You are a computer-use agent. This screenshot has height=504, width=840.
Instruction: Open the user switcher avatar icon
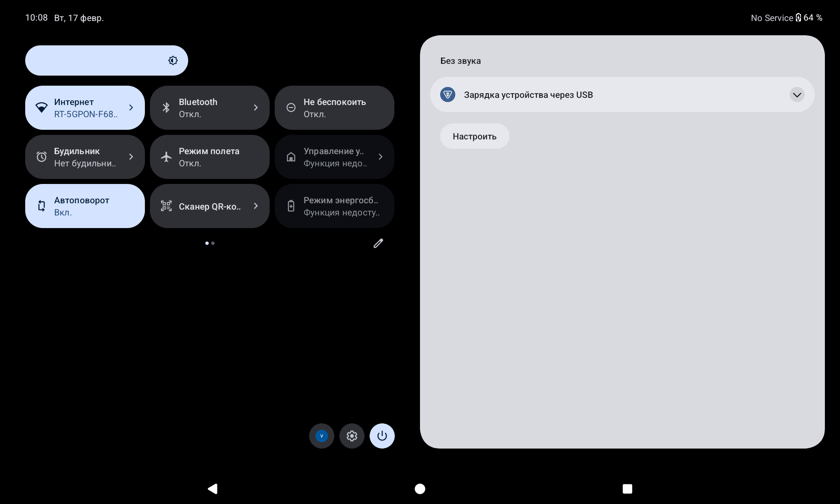[321, 436]
